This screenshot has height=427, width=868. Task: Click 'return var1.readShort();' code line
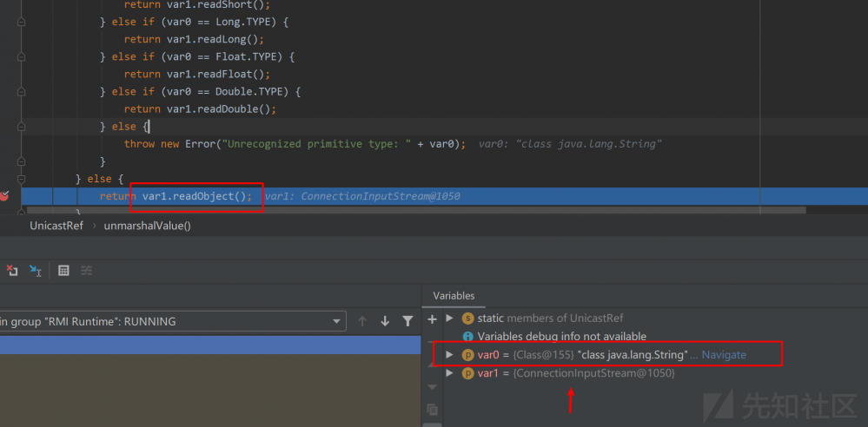pos(196,5)
